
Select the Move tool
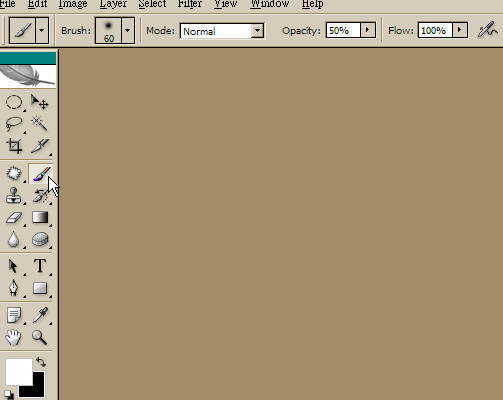40,102
